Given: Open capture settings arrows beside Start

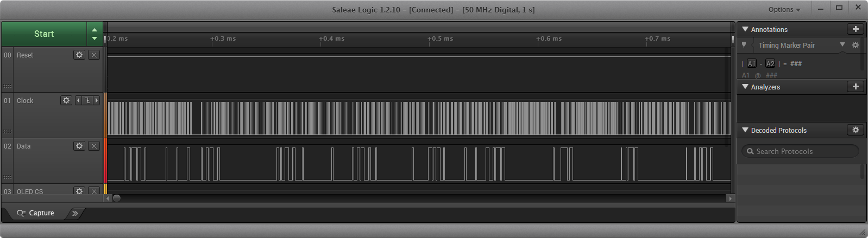Looking at the screenshot, I should [x=95, y=34].
